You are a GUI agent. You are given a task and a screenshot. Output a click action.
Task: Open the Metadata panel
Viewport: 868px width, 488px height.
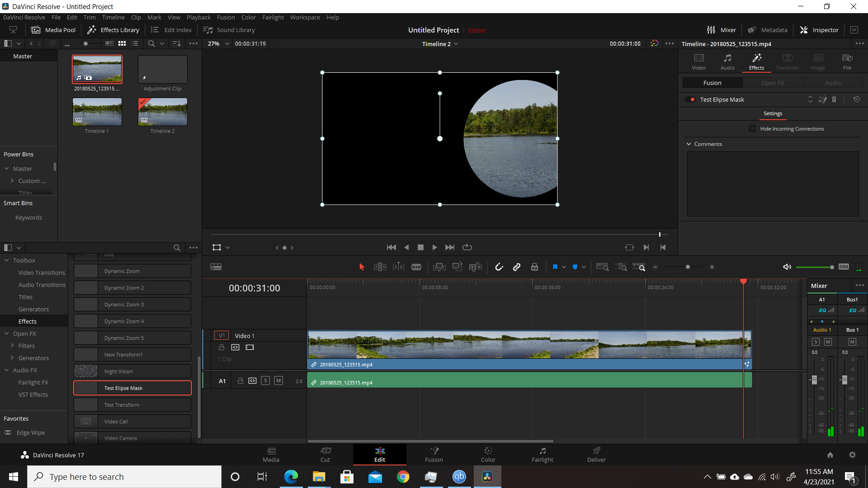[x=767, y=30]
